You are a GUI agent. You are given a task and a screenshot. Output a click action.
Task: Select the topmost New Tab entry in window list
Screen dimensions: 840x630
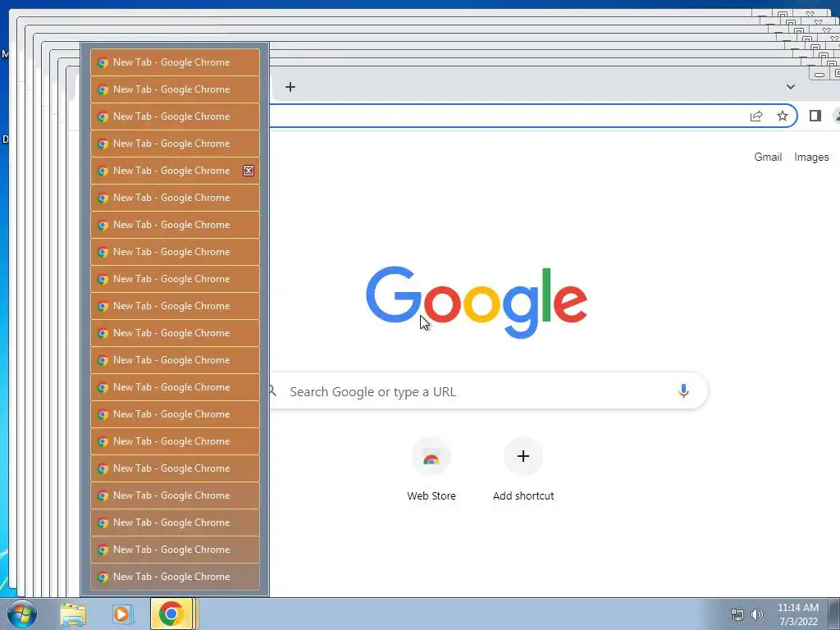(x=176, y=62)
